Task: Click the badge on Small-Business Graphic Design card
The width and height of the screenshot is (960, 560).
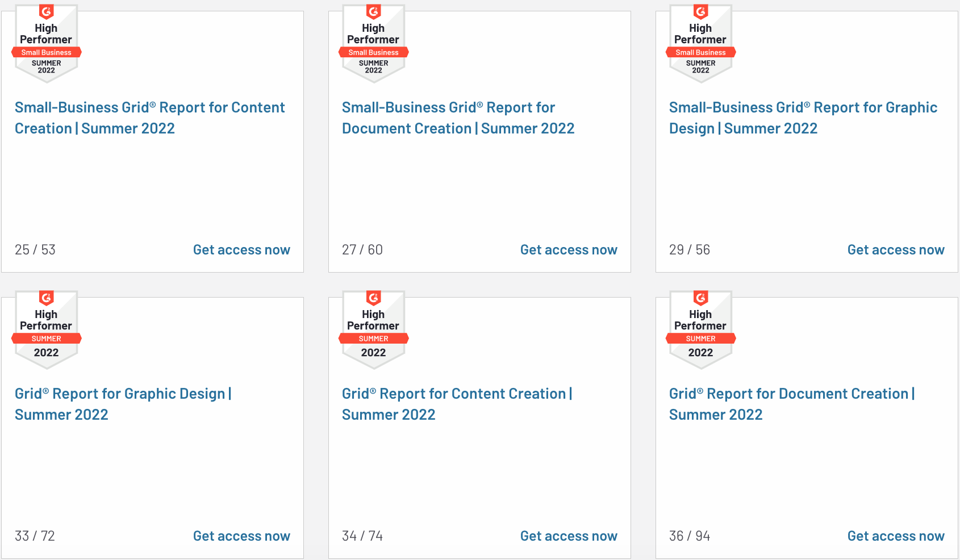Action: 701,44
